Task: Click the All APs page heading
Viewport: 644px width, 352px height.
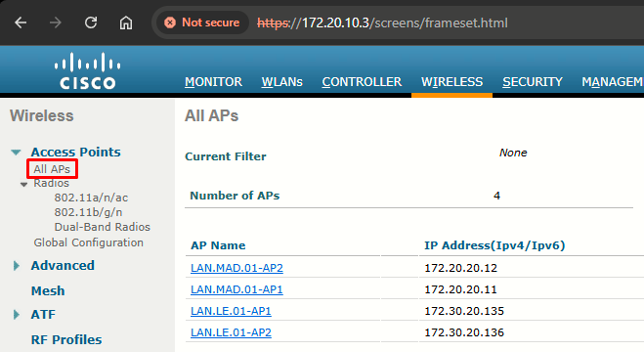Action: [211, 115]
